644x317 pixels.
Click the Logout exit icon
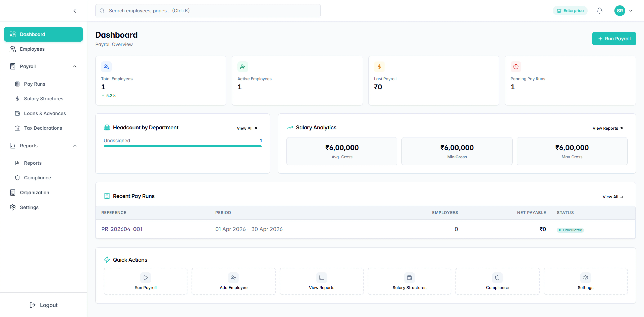click(33, 305)
